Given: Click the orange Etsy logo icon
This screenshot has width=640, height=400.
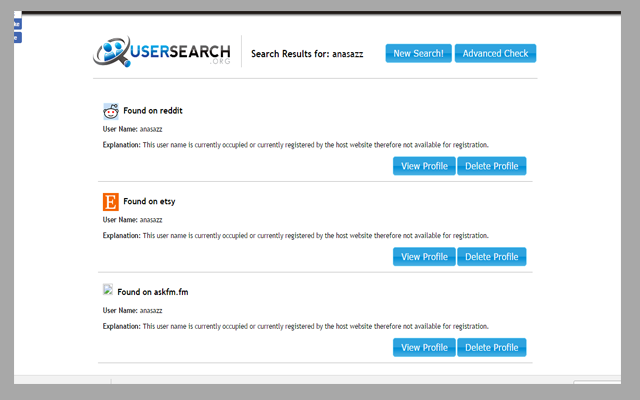Looking at the screenshot, I should (x=111, y=201).
